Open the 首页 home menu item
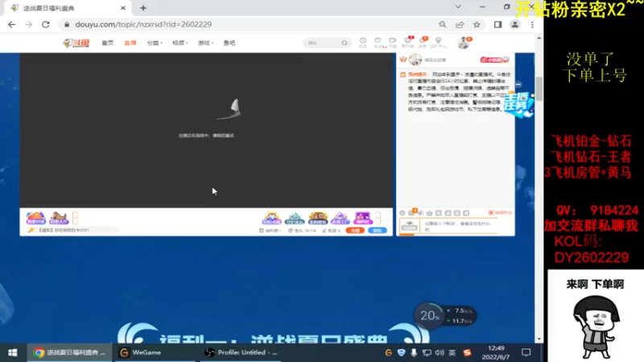 pyautogui.click(x=108, y=43)
